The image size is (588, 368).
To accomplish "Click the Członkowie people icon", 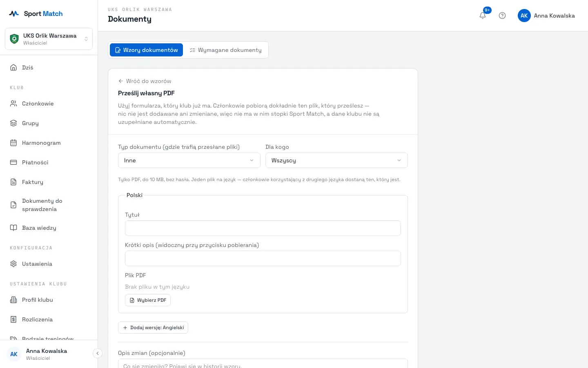I will click(x=13, y=103).
